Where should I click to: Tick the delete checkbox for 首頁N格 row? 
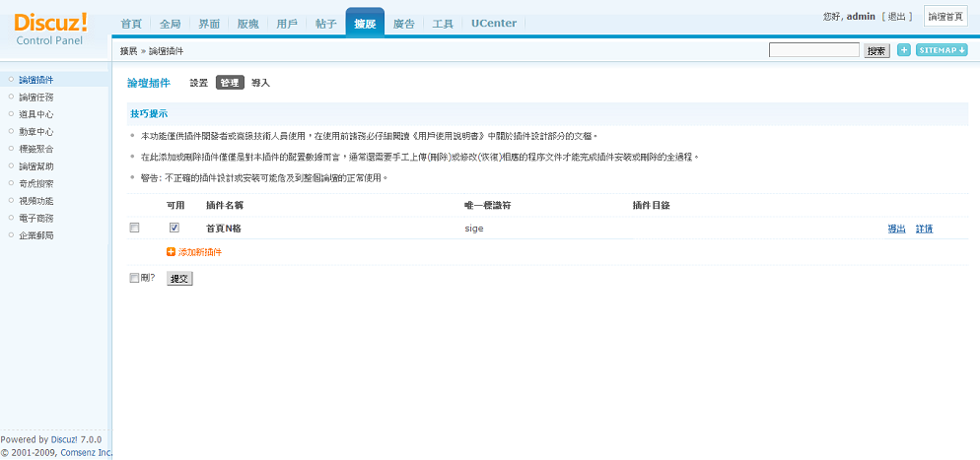coord(134,228)
